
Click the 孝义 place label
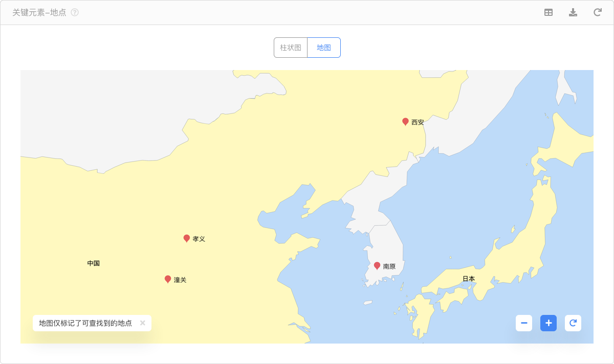click(199, 239)
